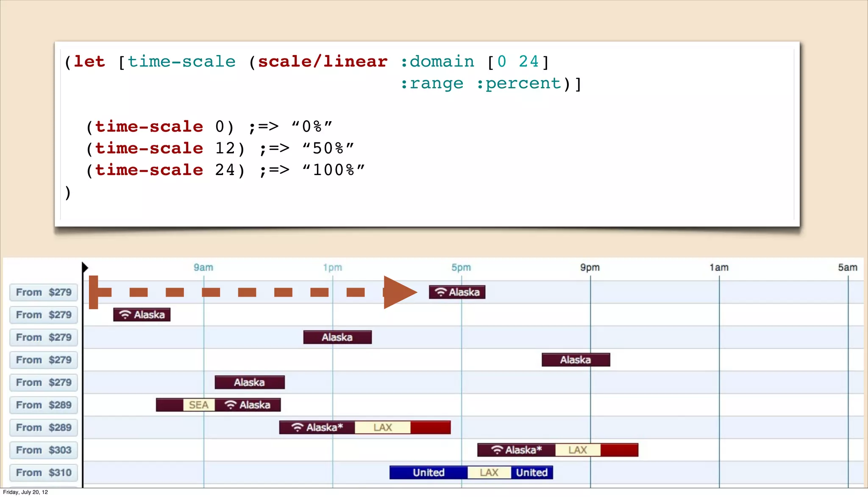Viewport: 868px width, 497px height.
Task: Pick From $279 for the Alaska flight near 5pm
Action: [44, 292]
